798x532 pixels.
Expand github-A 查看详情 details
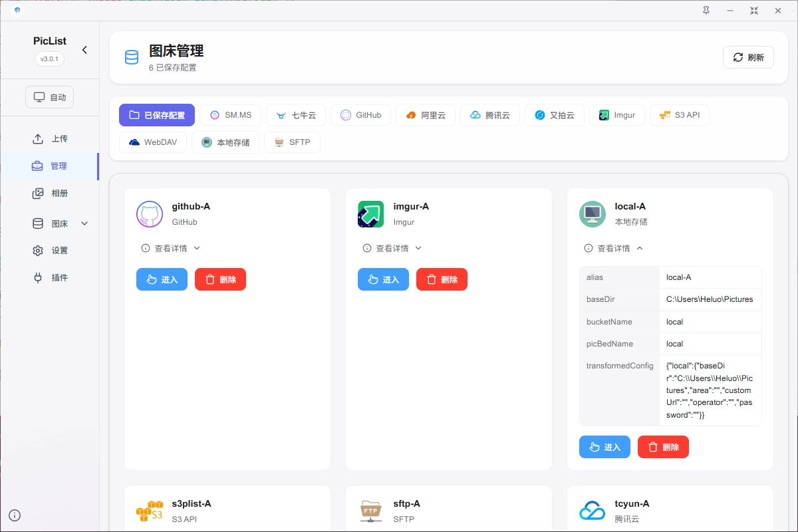point(171,248)
